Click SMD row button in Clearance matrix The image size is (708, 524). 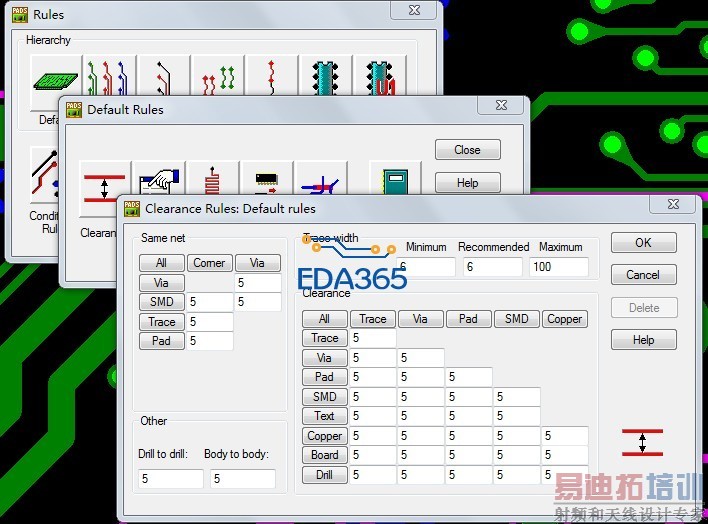(x=325, y=397)
